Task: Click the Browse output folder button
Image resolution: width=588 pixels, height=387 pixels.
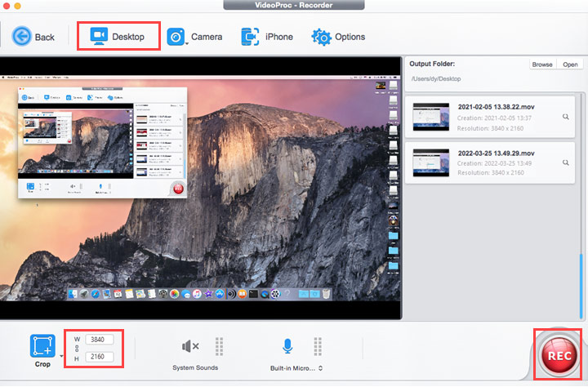Action: coord(541,64)
